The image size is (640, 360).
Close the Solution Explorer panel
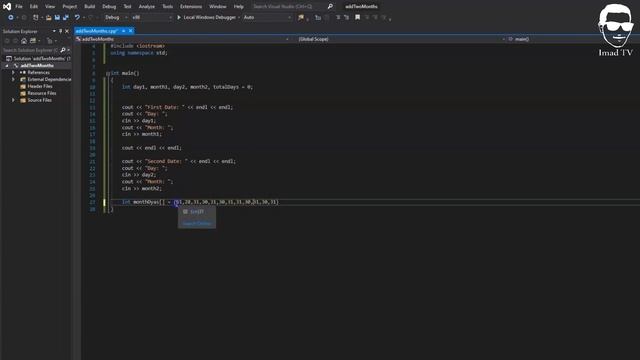coord(67,31)
